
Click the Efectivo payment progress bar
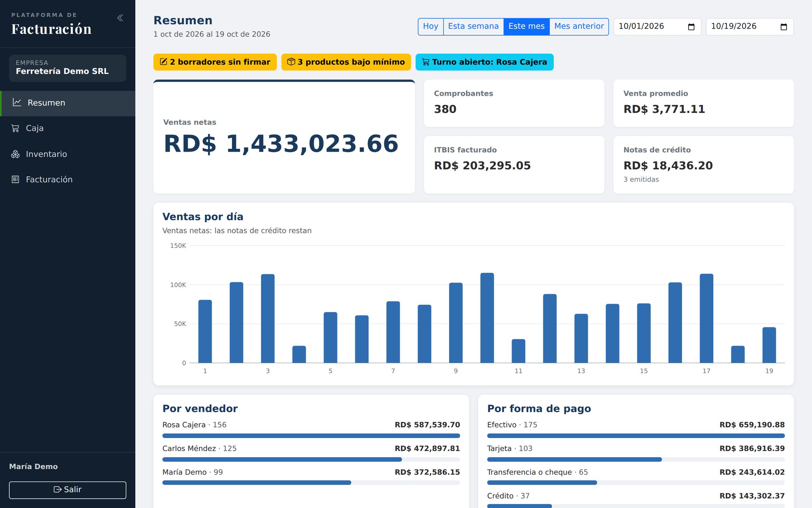point(636,436)
